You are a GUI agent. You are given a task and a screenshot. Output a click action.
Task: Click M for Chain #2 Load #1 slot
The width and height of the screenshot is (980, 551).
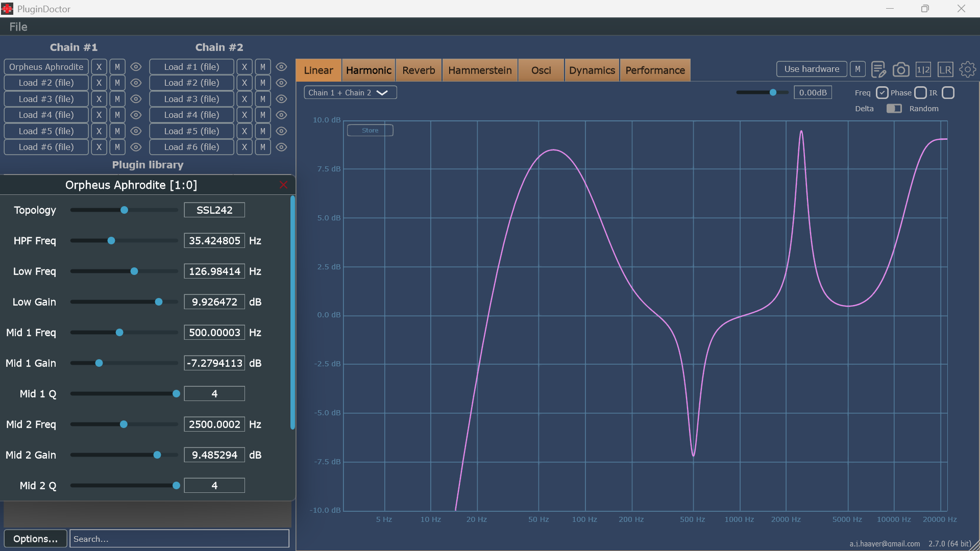[263, 67]
